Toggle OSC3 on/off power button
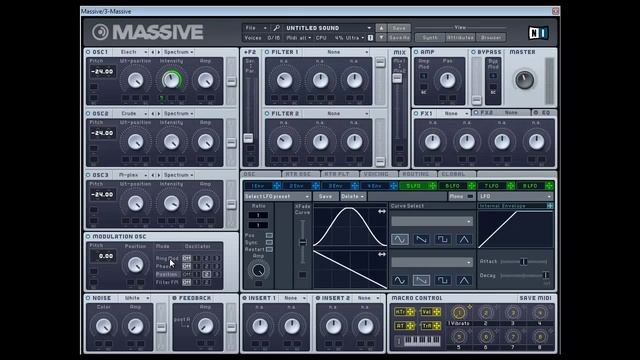This screenshot has height=360, width=640. click(88, 175)
